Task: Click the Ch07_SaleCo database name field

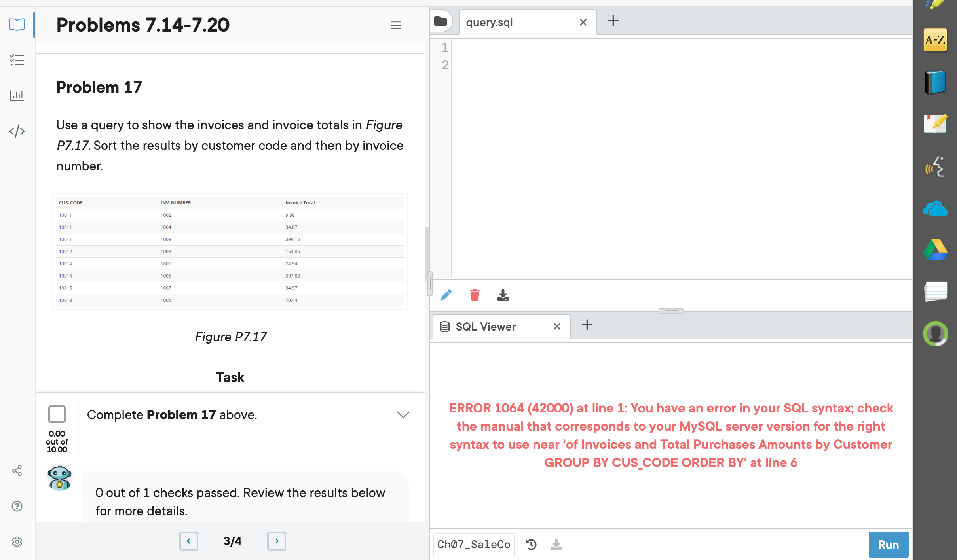Action: coord(473,544)
